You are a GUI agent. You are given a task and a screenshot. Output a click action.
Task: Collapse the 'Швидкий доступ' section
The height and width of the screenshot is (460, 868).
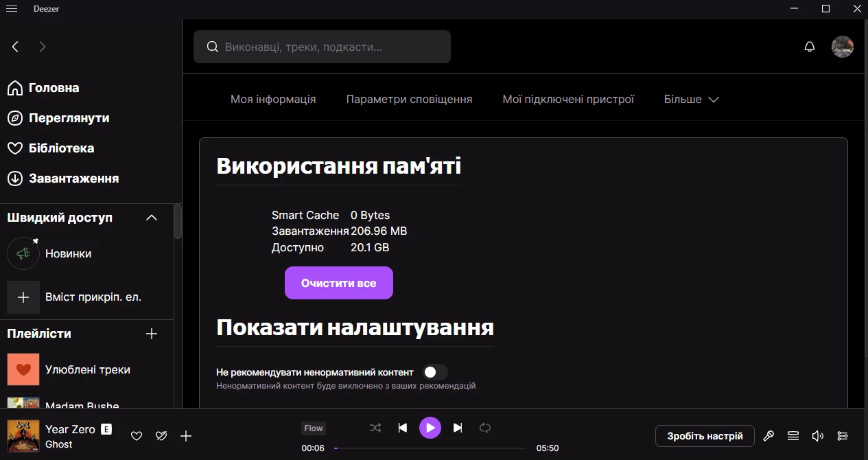pyautogui.click(x=152, y=218)
